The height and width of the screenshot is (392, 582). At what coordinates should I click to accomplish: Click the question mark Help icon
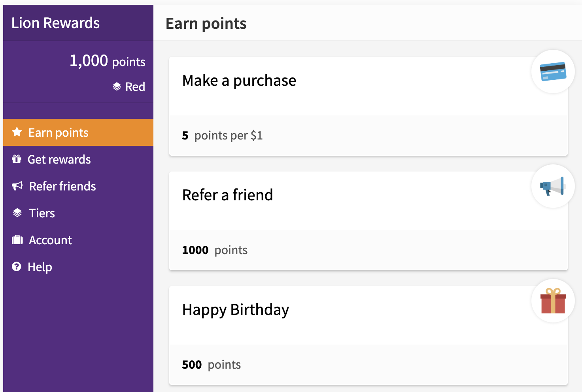coord(17,266)
